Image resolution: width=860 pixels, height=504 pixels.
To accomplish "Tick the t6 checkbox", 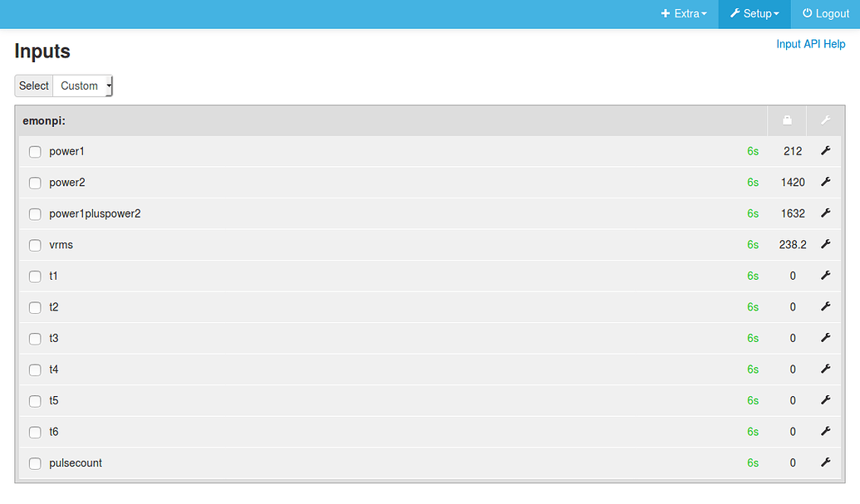I will tap(35, 433).
